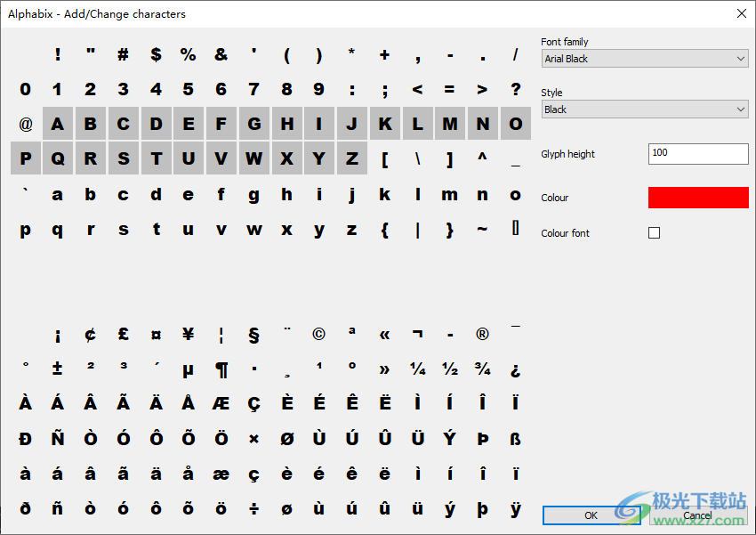The image size is (756, 535).
Task: Toggle the highlighted uppercase Q glyph
Action: point(58,158)
